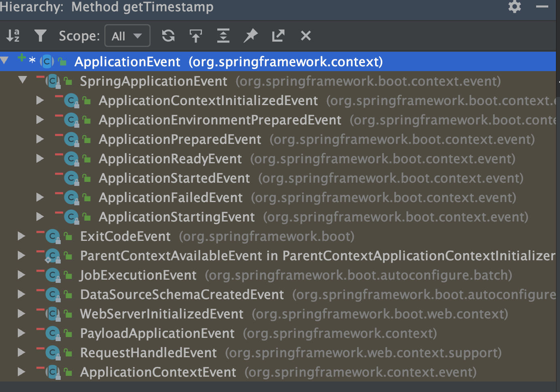Select PayloadApplicationEvent class entry
560x392 pixels.
pos(157,333)
